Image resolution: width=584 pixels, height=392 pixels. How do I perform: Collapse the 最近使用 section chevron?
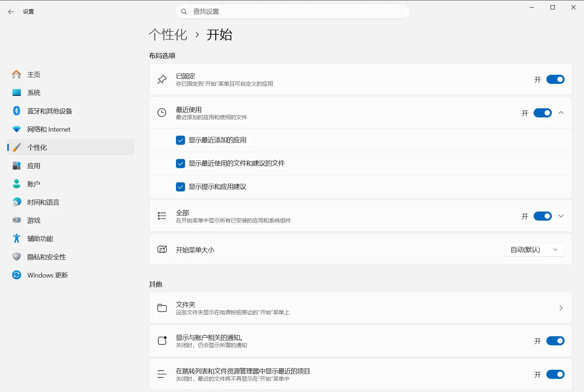point(561,113)
